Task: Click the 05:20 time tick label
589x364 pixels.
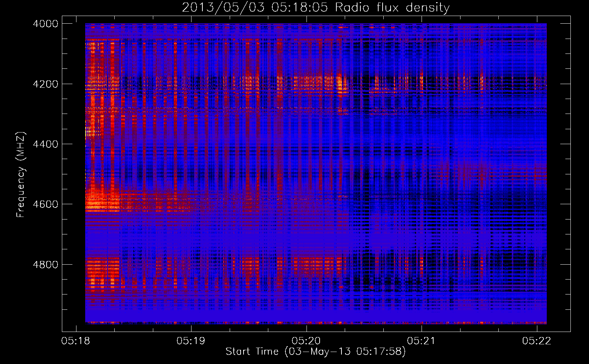Action: 306,341
